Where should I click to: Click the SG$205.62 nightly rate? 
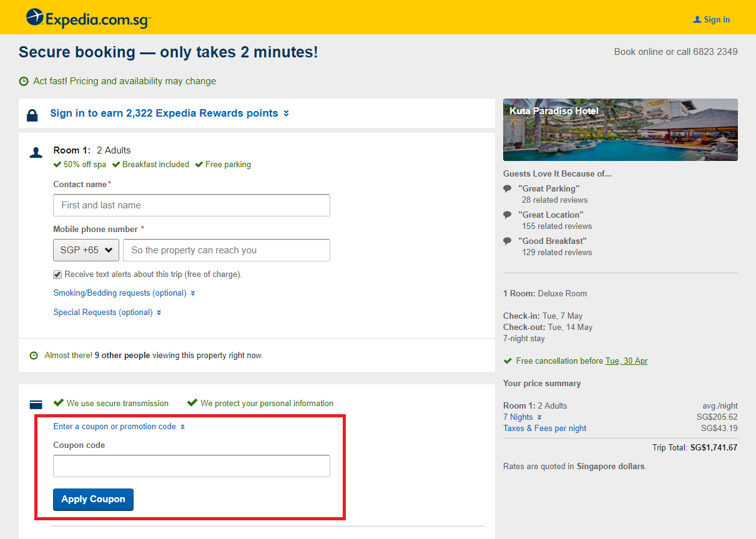pos(717,417)
